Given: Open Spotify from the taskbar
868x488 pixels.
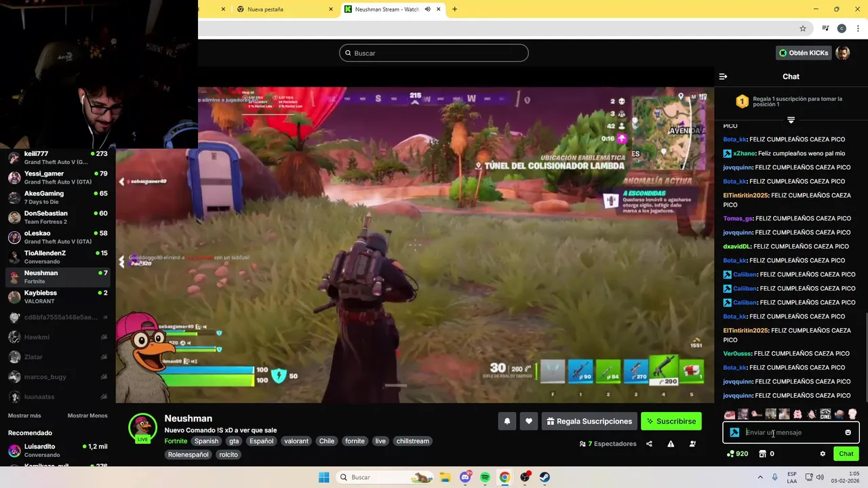Looking at the screenshot, I should pos(485,477).
